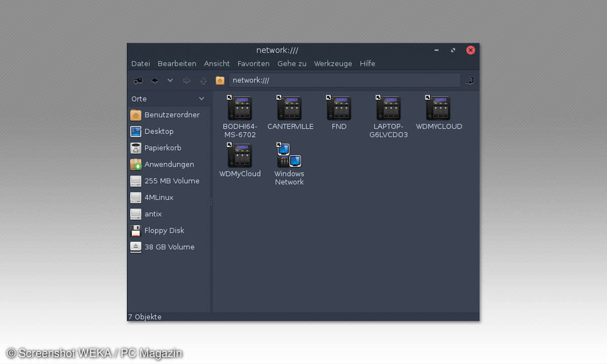Open the Ansicht menu
This screenshot has height=364, width=607.
pos(217,64)
